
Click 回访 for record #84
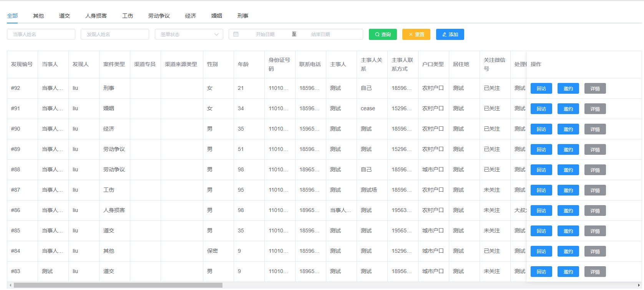[541, 251]
